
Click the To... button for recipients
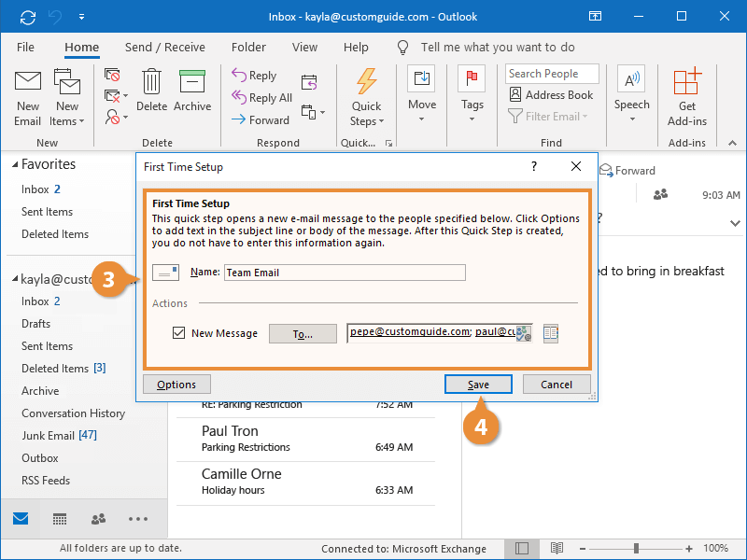click(x=303, y=333)
